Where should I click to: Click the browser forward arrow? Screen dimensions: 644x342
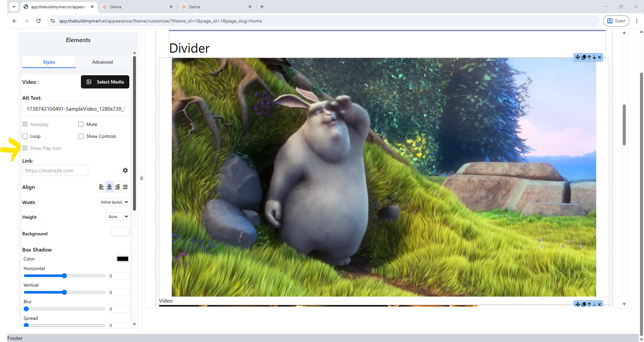27,21
